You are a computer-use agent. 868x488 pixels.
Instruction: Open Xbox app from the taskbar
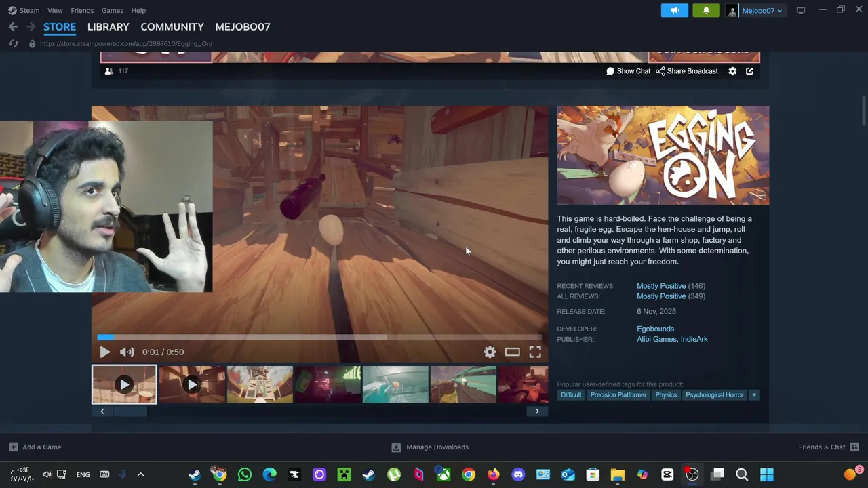(x=443, y=474)
